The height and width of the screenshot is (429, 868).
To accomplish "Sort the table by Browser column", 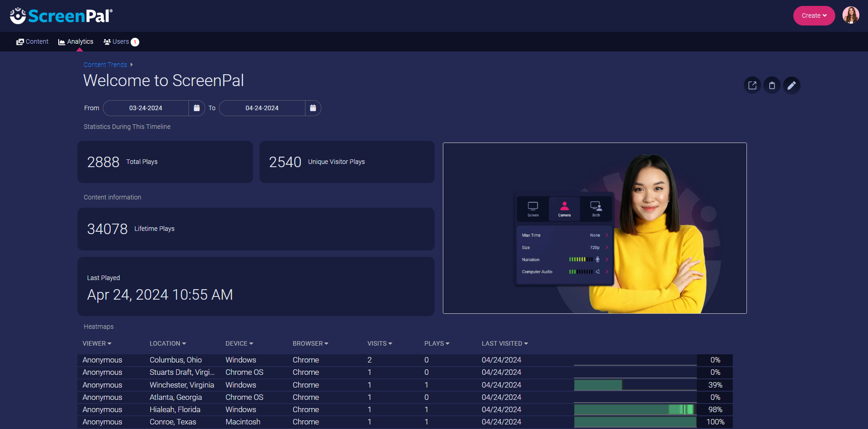I will point(310,343).
